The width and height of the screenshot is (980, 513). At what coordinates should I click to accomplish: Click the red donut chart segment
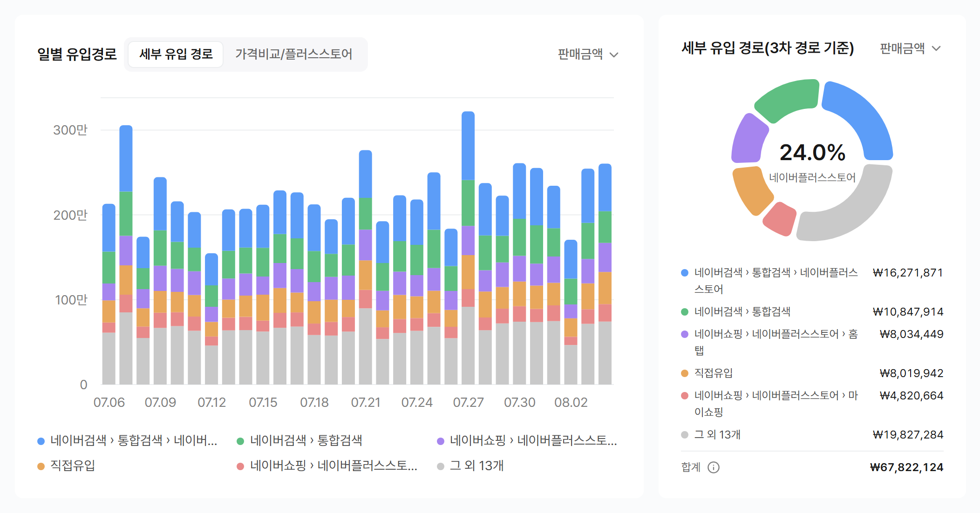pos(780,219)
